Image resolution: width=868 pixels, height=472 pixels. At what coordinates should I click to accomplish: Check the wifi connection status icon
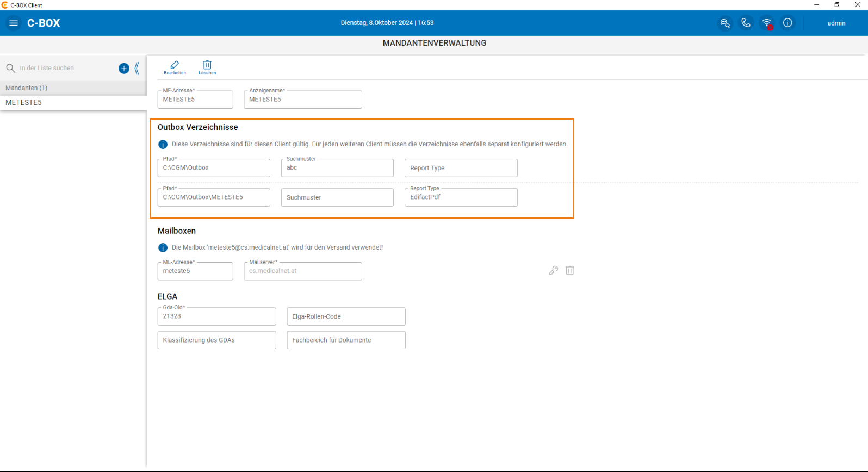point(767,23)
